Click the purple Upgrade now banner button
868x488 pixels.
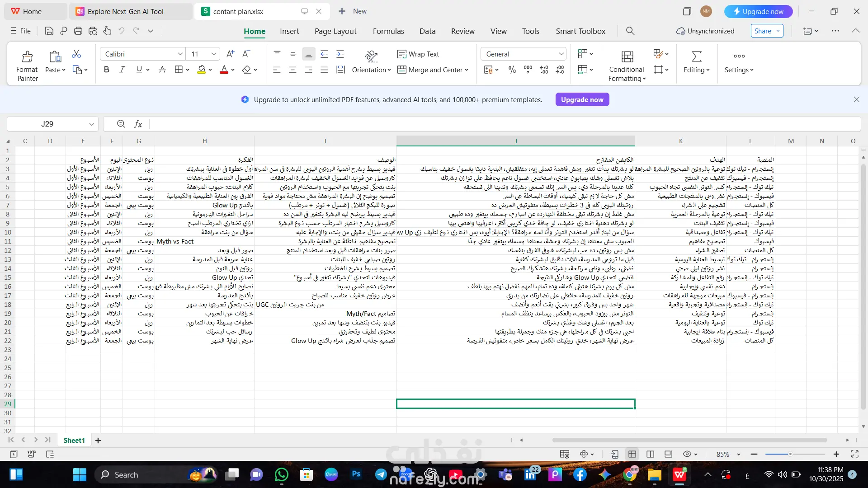click(582, 99)
